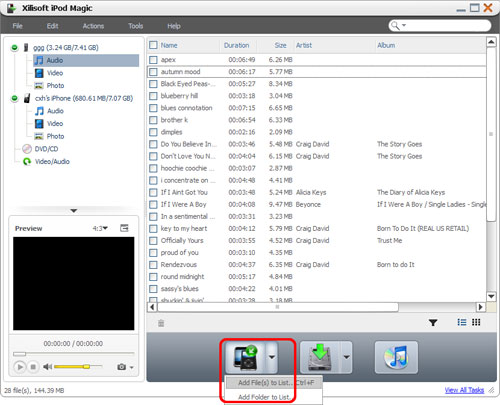
Task: Click the snapshot camera icon
Action: [x=122, y=367]
